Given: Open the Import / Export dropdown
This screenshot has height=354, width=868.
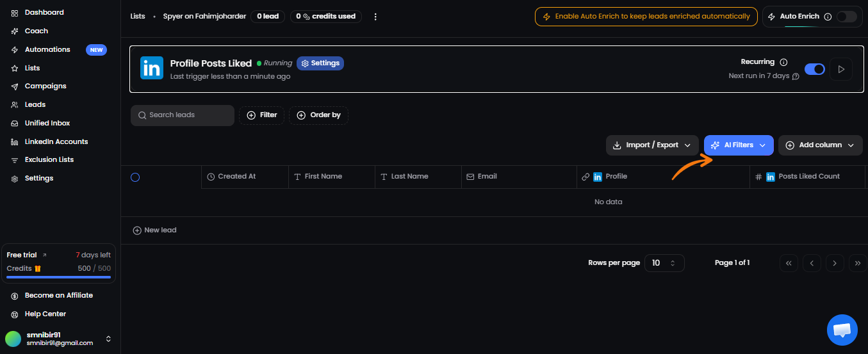Looking at the screenshot, I should tap(652, 145).
